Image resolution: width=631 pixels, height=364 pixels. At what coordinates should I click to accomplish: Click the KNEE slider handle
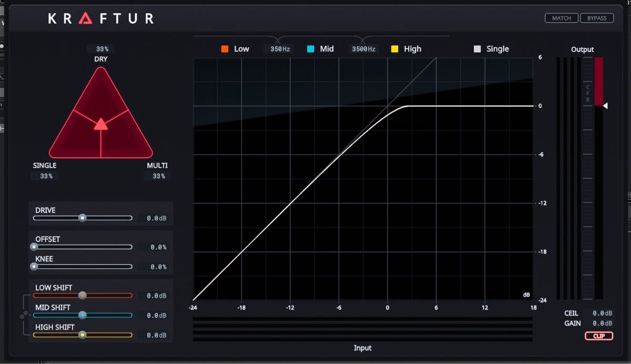34,267
